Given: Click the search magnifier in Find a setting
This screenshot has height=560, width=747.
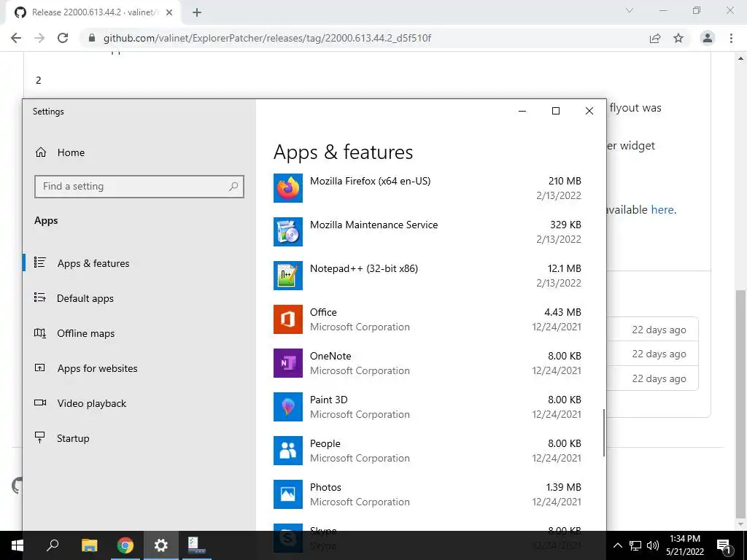Looking at the screenshot, I should (x=233, y=186).
